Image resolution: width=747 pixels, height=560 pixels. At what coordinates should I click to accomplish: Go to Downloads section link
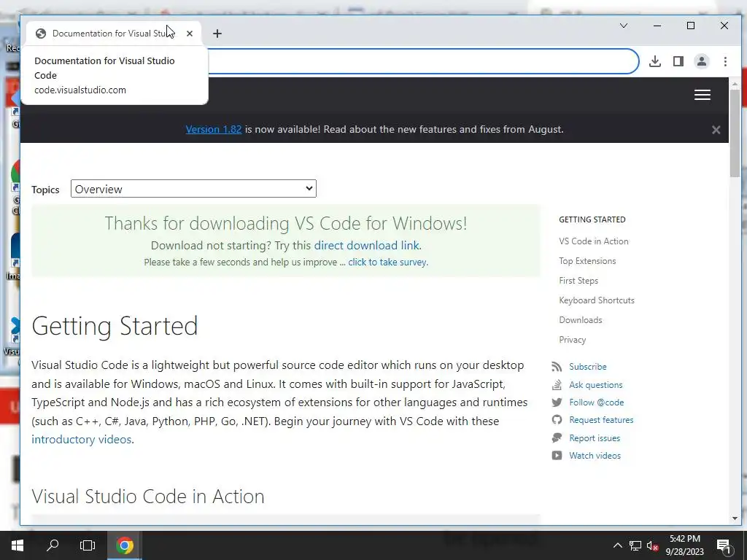tap(580, 320)
